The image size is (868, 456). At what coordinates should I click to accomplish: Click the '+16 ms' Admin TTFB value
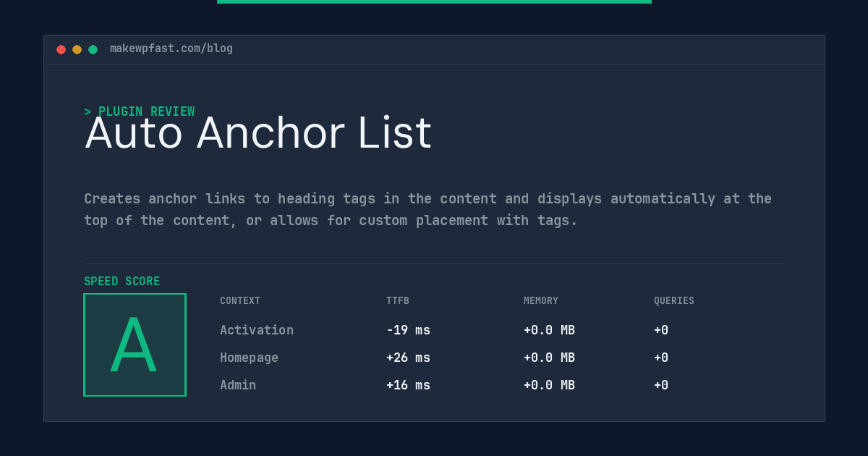point(408,385)
